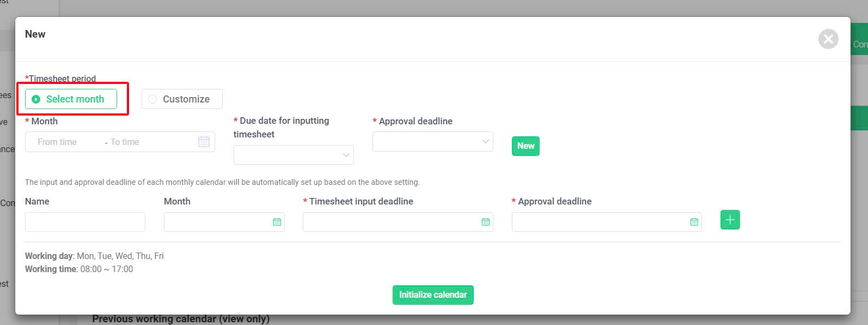Click the From time input
This screenshot has height=325, width=868.
(x=64, y=142)
